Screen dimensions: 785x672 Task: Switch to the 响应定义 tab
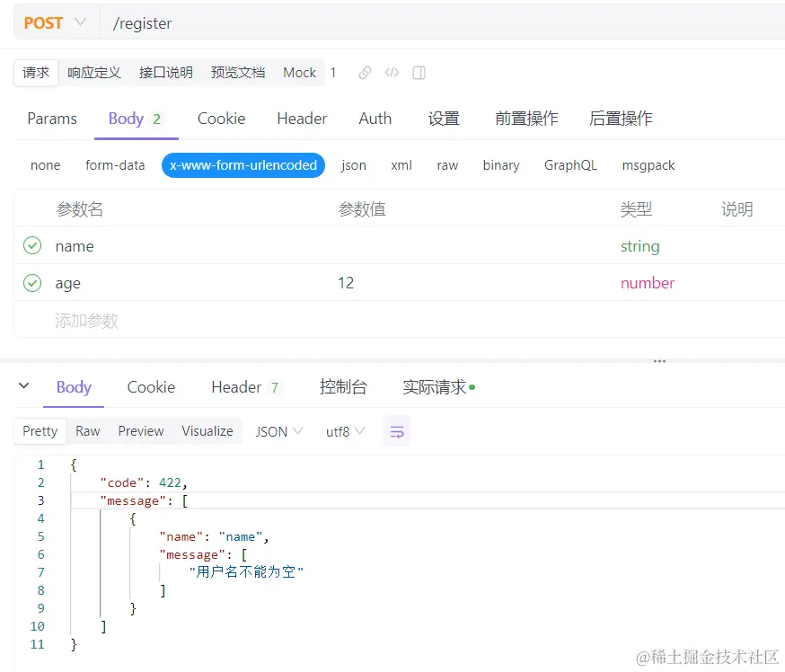pos(94,73)
